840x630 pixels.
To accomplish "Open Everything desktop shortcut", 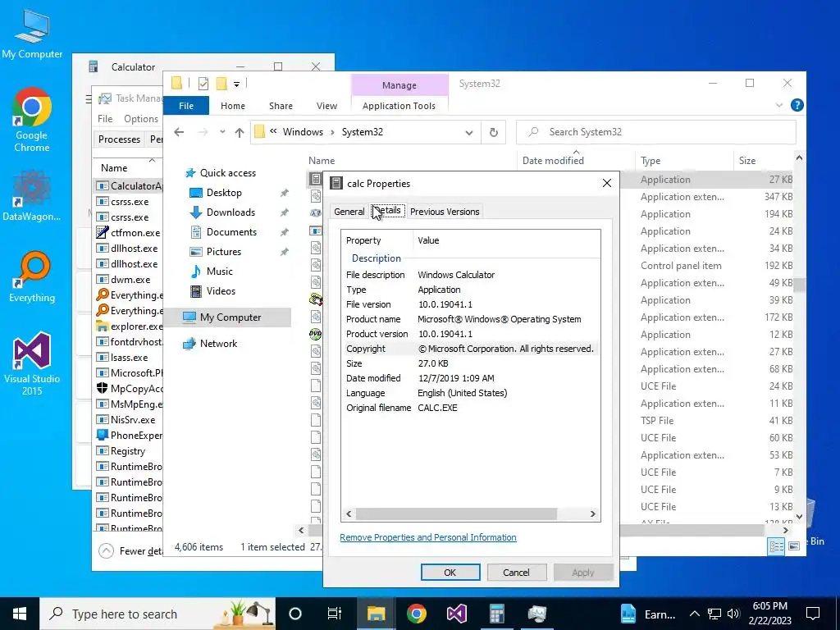I will tap(32, 277).
